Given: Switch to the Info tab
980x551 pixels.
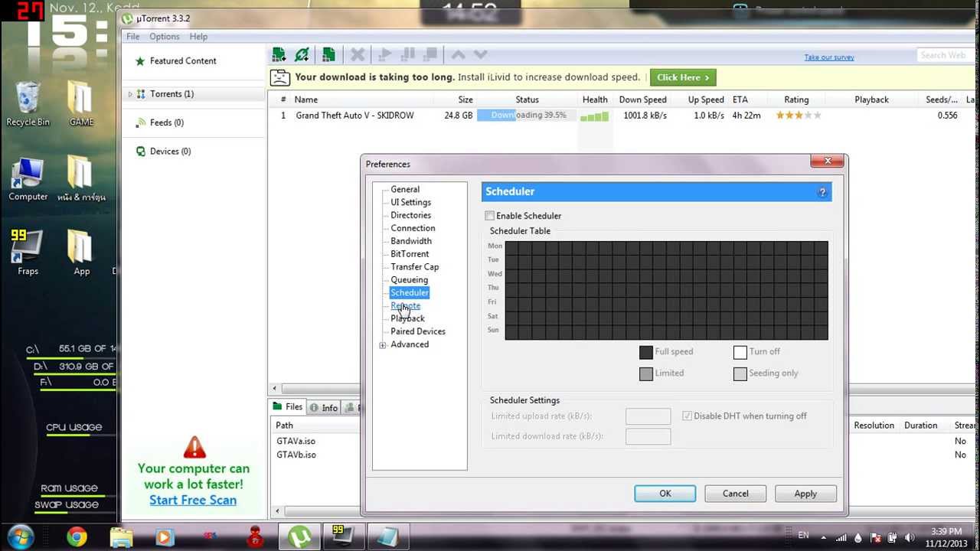Looking at the screenshot, I should (x=324, y=407).
